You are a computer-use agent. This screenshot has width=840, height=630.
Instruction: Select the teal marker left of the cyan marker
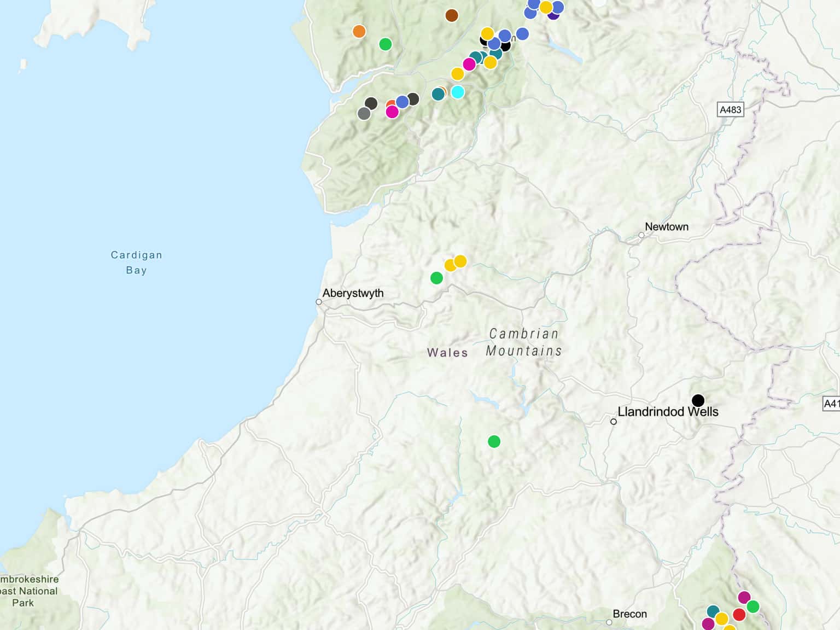pos(438,94)
